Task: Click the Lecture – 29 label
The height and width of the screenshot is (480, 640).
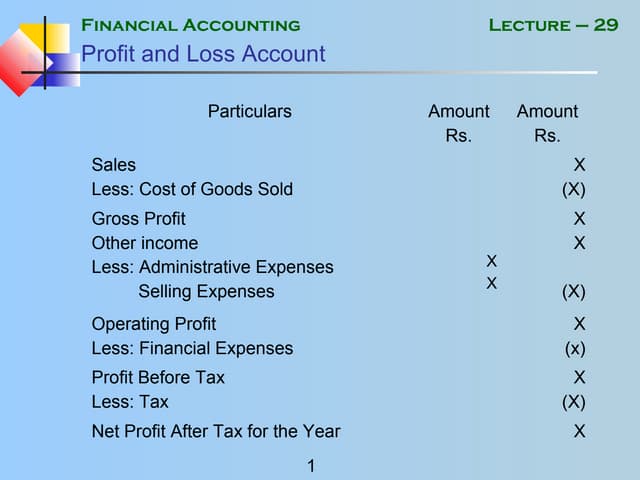Action: point(553,25)
